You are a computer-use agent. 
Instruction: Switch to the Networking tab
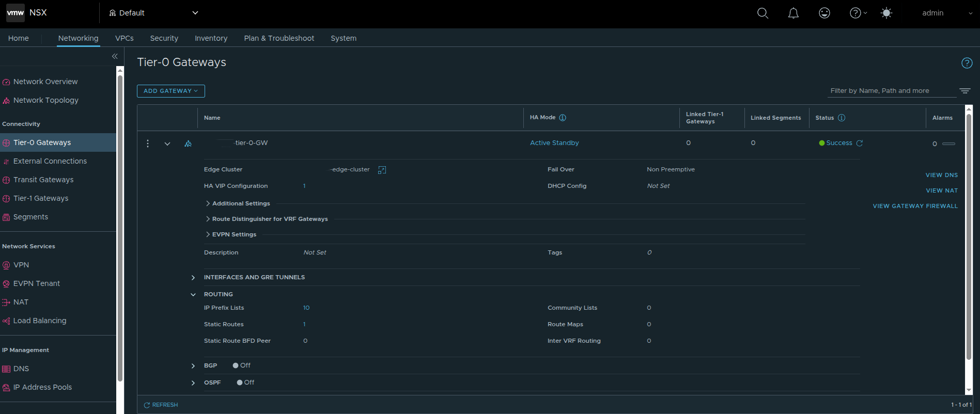(78, 38)
